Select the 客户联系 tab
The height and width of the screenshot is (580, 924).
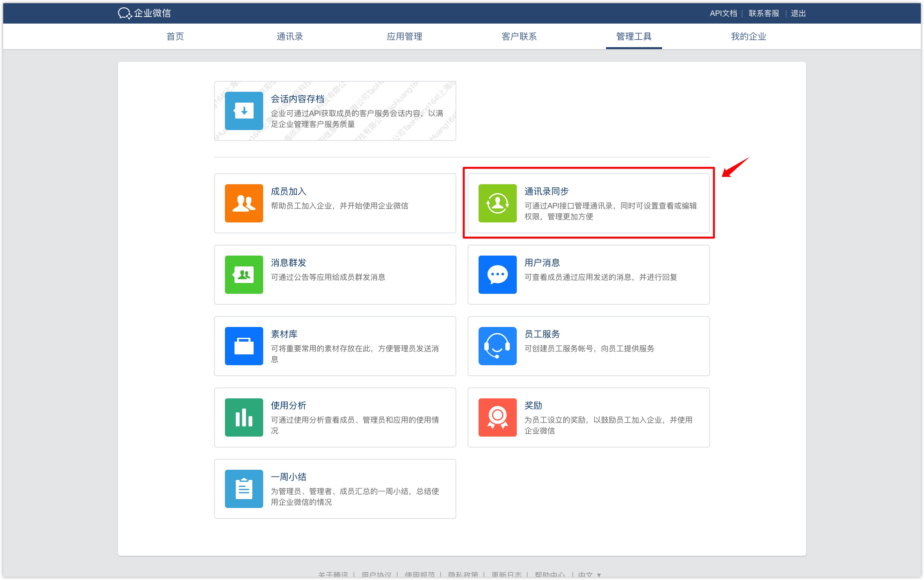519,36
